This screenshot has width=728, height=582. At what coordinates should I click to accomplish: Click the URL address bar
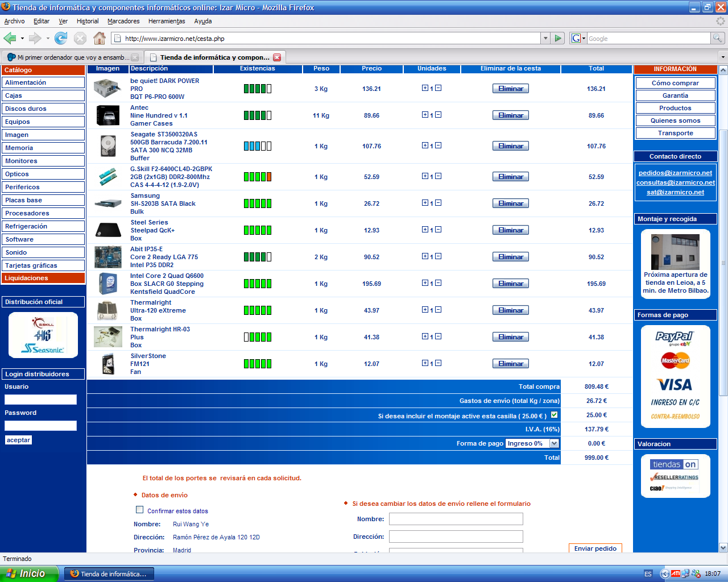pyautogui.click(x=326, y=38)
